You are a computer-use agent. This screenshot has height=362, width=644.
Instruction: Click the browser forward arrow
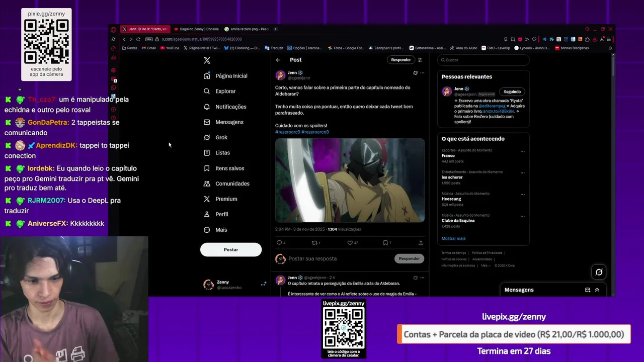coord(131,39)
